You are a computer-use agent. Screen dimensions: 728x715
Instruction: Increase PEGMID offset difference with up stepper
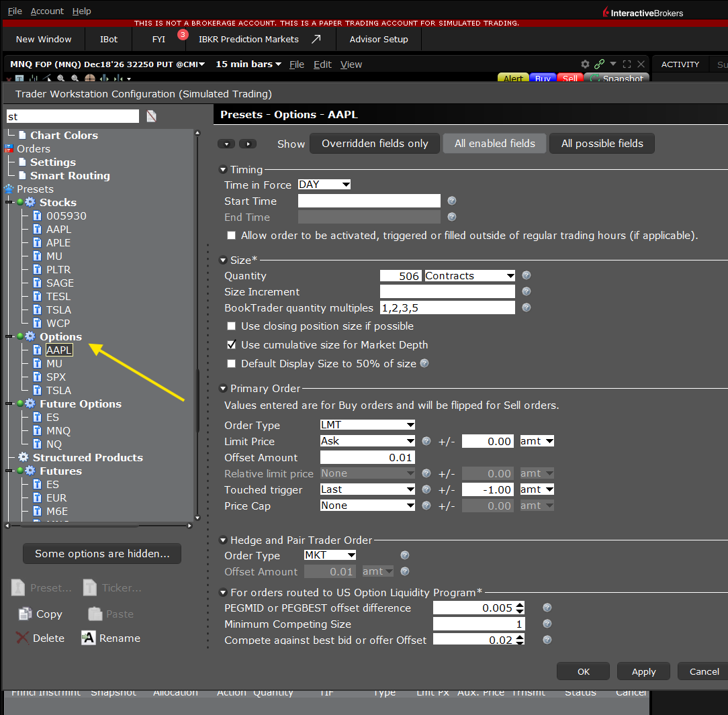[520, 605]
